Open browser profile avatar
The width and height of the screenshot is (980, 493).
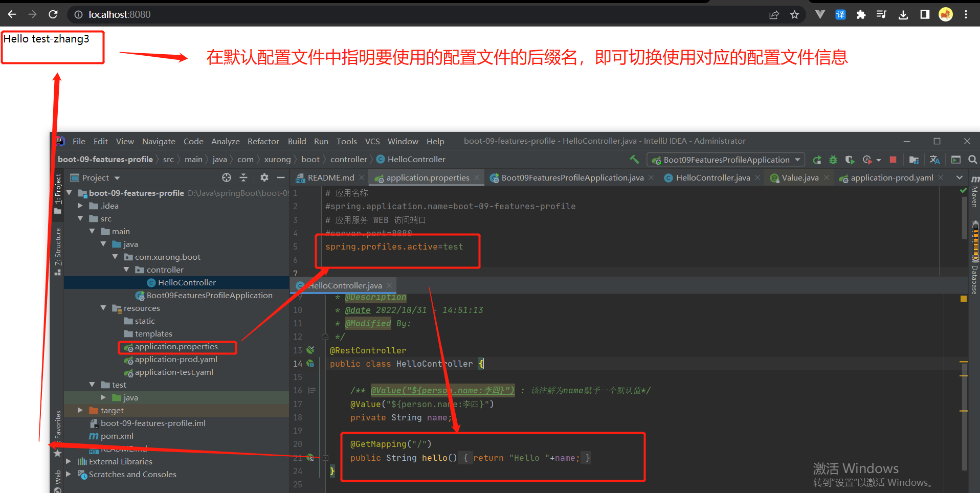point(946,15)
